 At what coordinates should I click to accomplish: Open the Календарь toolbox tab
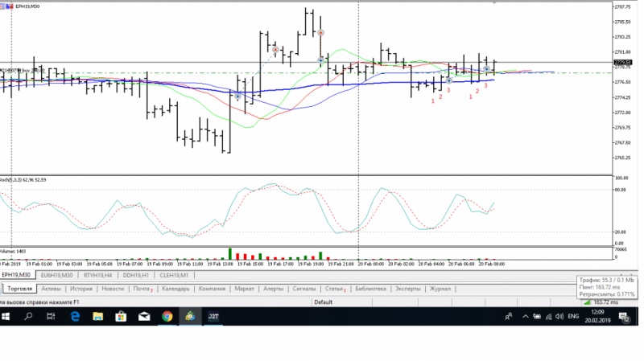175,289
